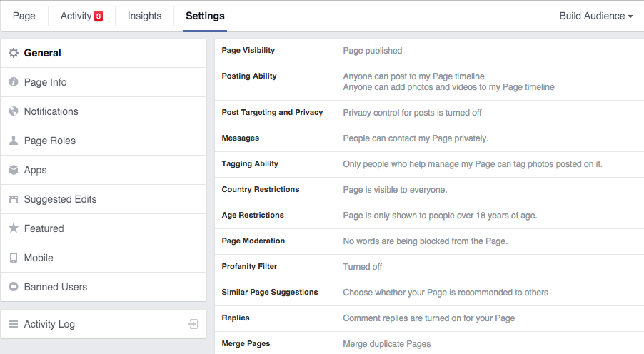Open the Activity tab
The height and width of the screenshot is (354, 644).
[x=81, y=16]
